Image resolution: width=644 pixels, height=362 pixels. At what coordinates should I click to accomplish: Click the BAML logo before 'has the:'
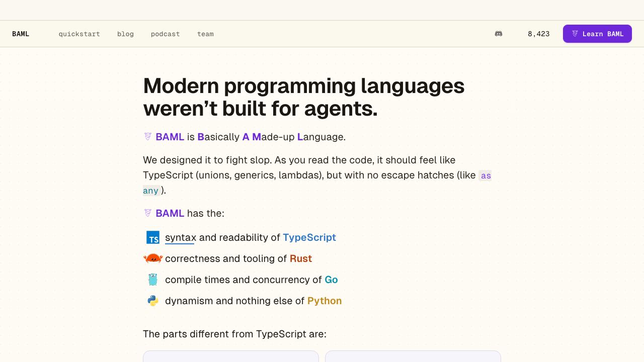click(x=147, y=213)
